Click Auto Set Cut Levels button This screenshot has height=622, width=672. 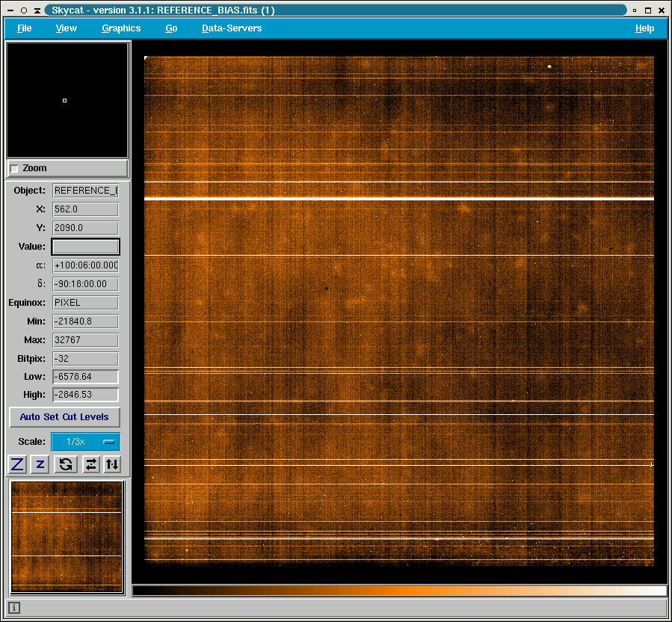(64, 417)
